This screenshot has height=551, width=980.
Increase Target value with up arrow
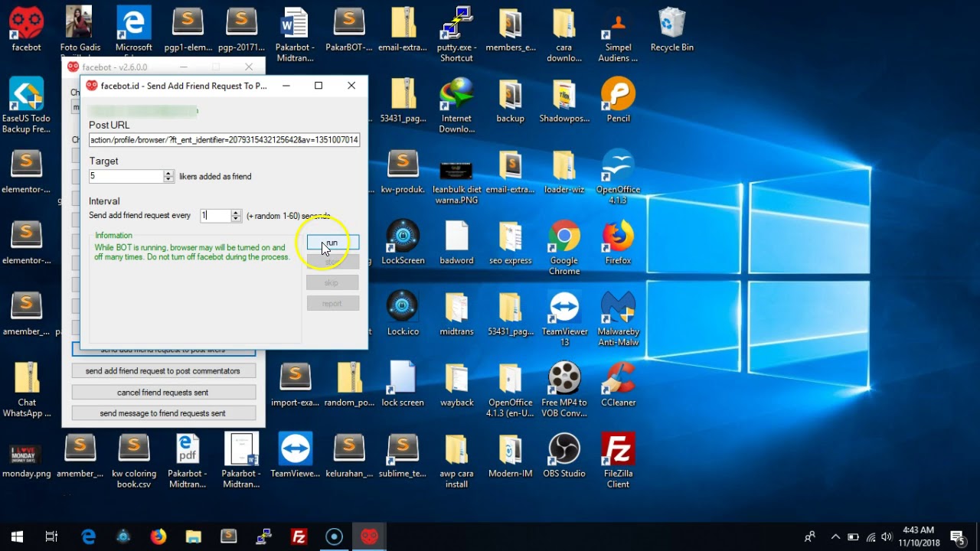pyautogui.click(x=168, y=173)
